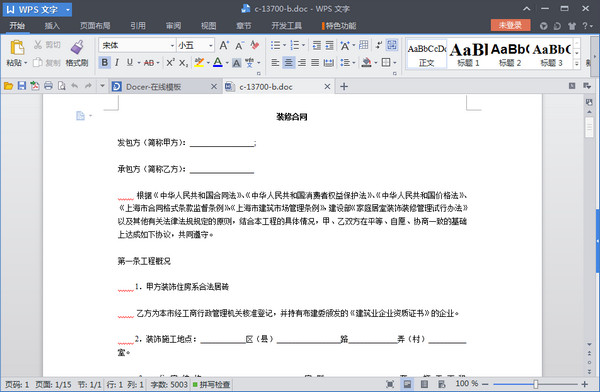The height and width of the screenshot is (392, 600).
Task: Toggle Subscript X₂ button
Action: coord(183,63)
